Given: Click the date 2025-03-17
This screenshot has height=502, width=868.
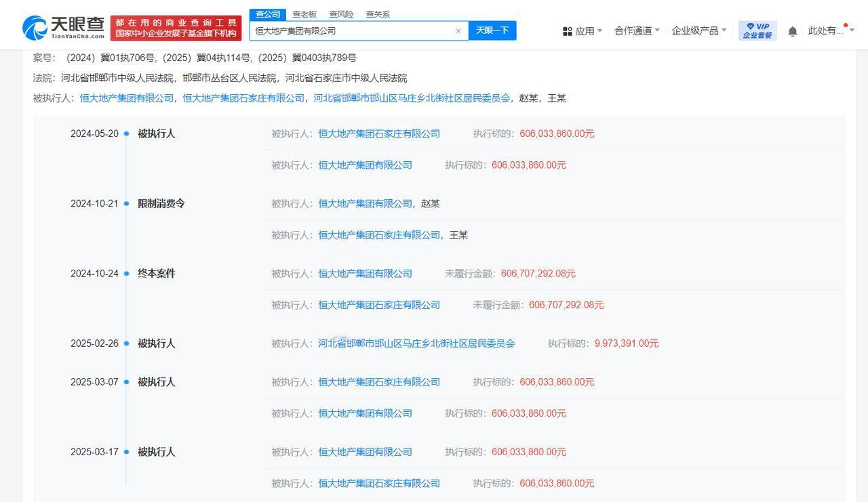Looking at the screenshot, I should (94, 452).
